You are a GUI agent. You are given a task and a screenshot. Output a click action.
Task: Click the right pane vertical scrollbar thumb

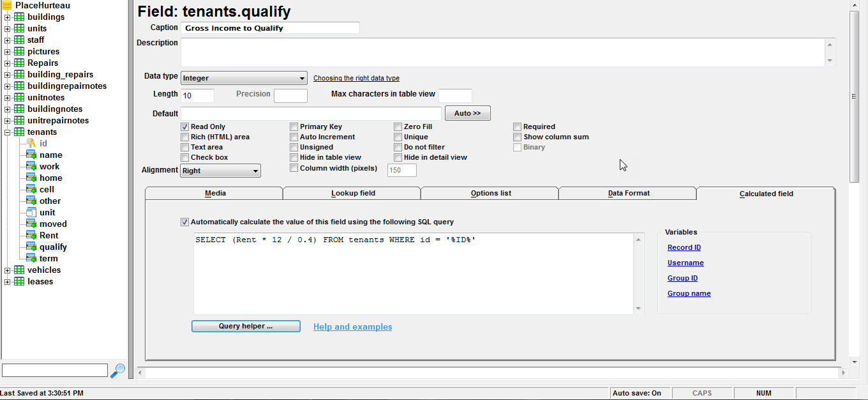click(x=854, y=96)
